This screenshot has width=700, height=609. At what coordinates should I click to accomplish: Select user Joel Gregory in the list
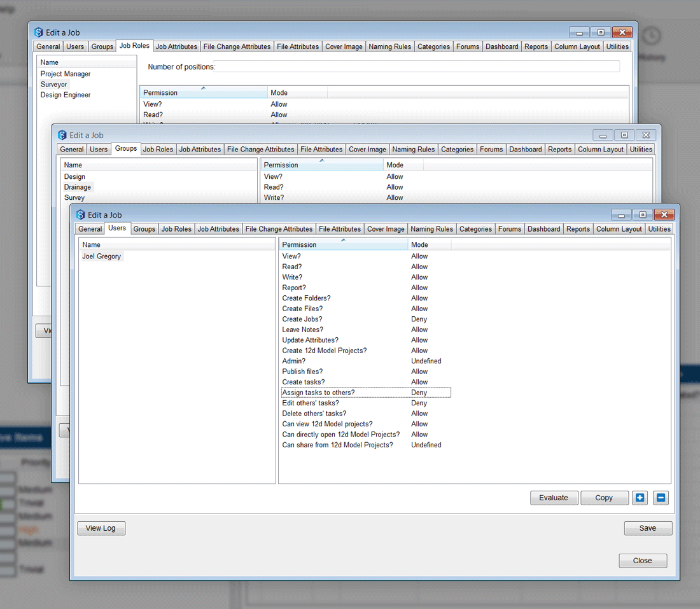[x=102, y=256]
